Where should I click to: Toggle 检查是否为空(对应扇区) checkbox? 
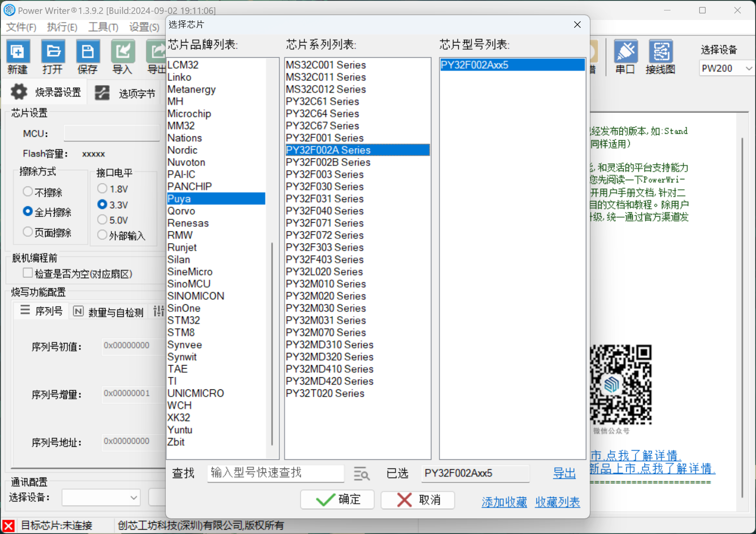[x=28, y=273]
